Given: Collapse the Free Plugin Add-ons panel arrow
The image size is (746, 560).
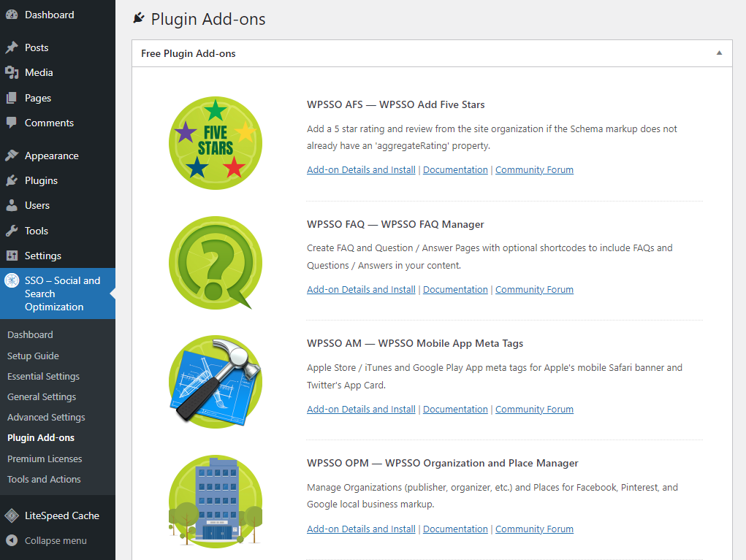Looking at the screenshot, I should click(x=719, y=53).
